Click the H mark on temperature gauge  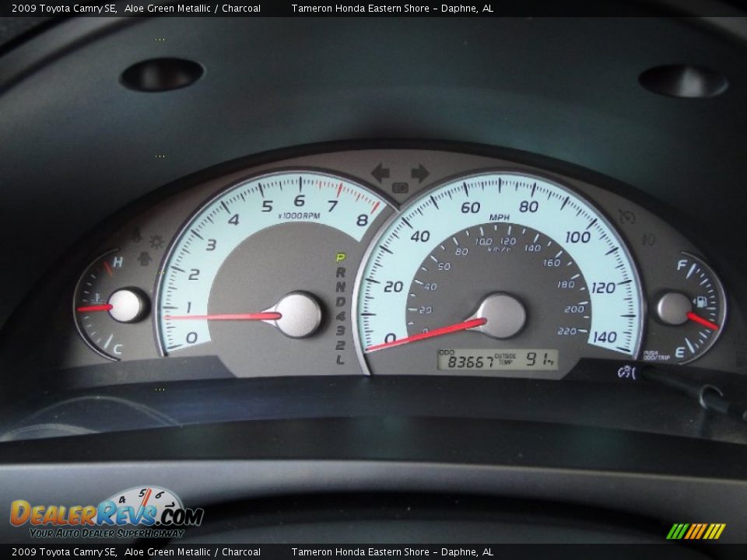(117, 261)
